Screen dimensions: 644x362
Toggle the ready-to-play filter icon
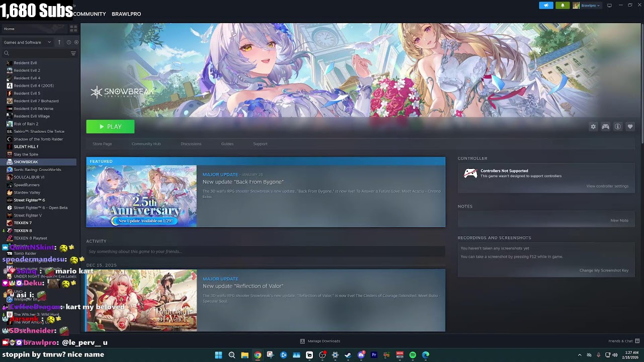(x=76, y=42)
